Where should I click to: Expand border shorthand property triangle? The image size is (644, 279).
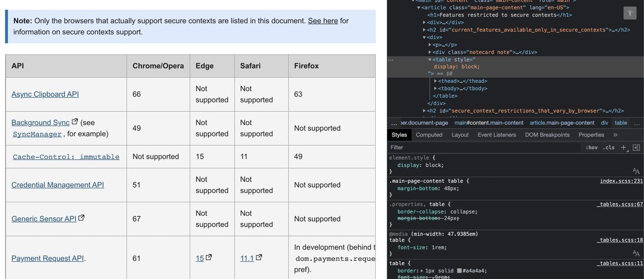click(x=422, y=271)
